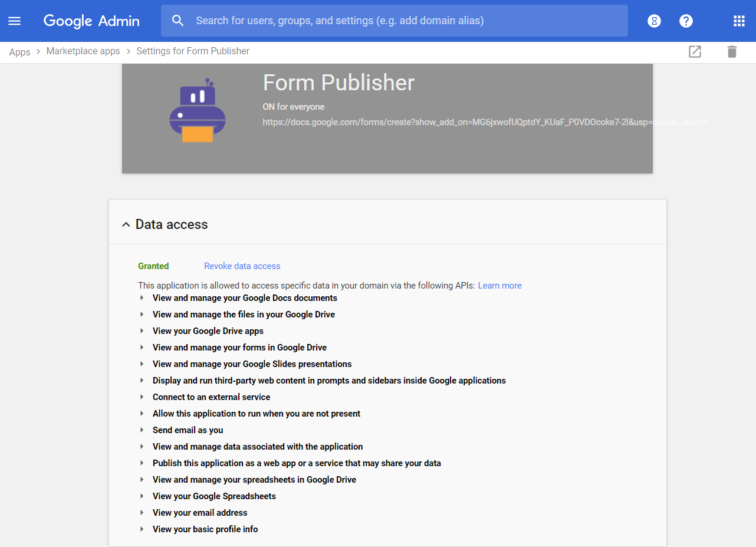Expand third-party web content permission arrow

[x=142, y=381]
